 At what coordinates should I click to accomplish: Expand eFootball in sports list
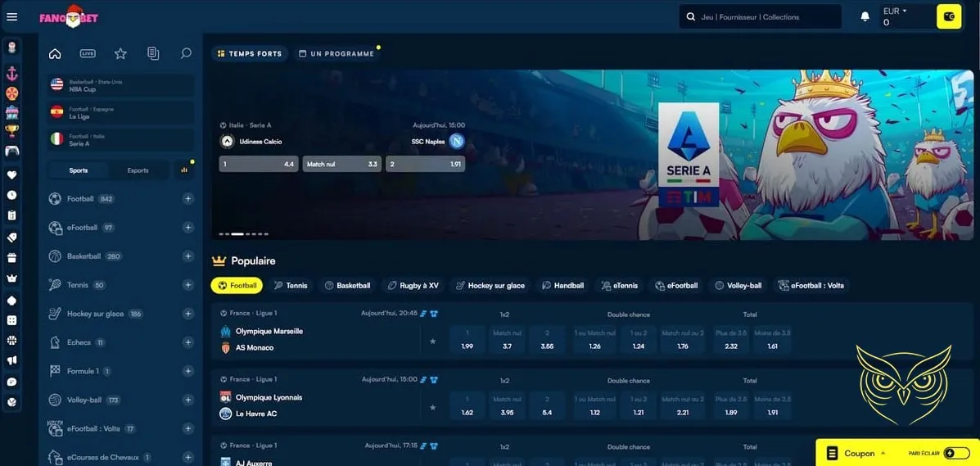pos(188,228)
